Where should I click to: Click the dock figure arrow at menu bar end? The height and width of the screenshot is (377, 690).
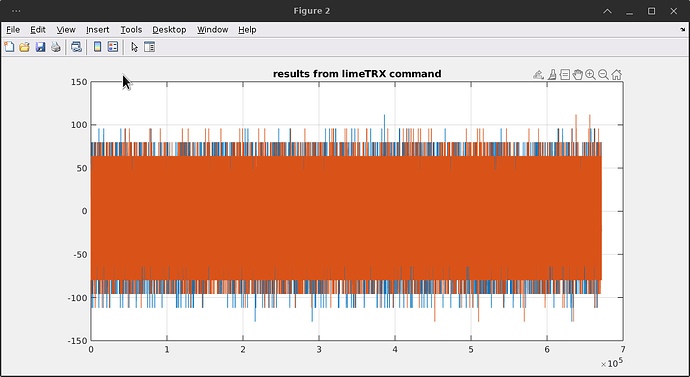point(683,30)
